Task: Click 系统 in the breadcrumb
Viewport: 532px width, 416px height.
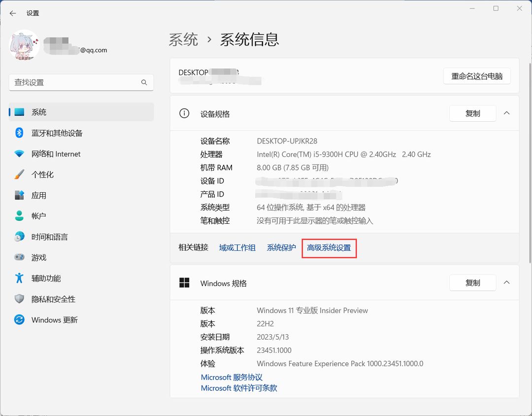Action: (183, 40)
